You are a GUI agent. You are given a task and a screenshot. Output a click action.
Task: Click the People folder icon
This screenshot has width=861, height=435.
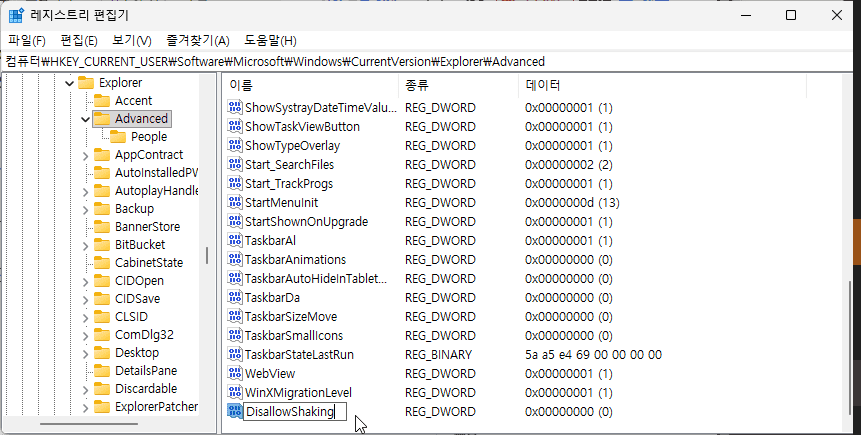(118, 136)
